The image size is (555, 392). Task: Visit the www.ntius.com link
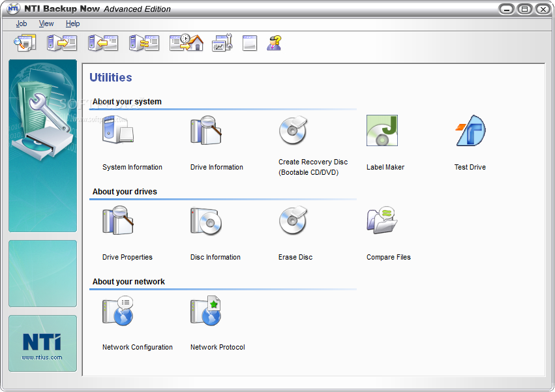pyautogui.click(x=42, y=357)
